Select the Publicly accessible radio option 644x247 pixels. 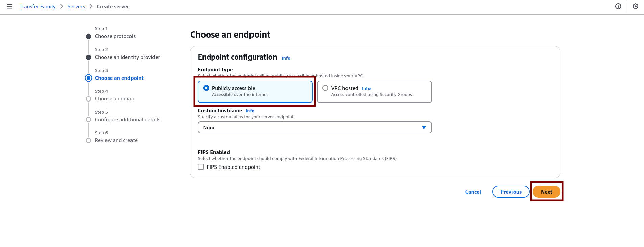click(x=206, y=88)
